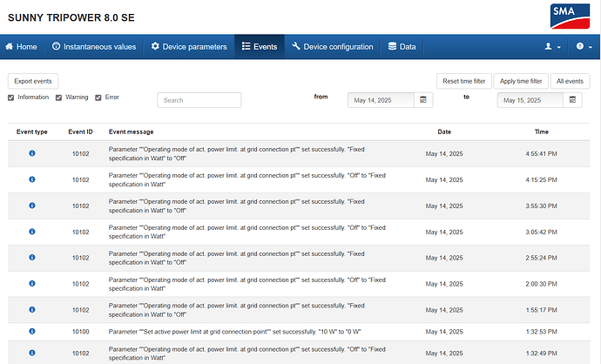Click date cell in 2:00:30 PM row
The width and height of the screenshot is (601, 364).
point(444,284)
